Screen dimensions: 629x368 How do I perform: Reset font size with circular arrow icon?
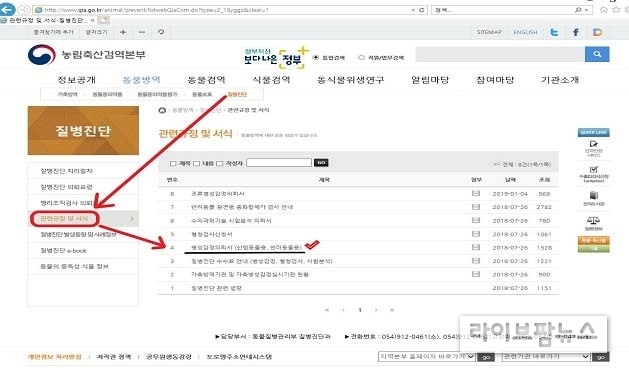click(161, 32)
